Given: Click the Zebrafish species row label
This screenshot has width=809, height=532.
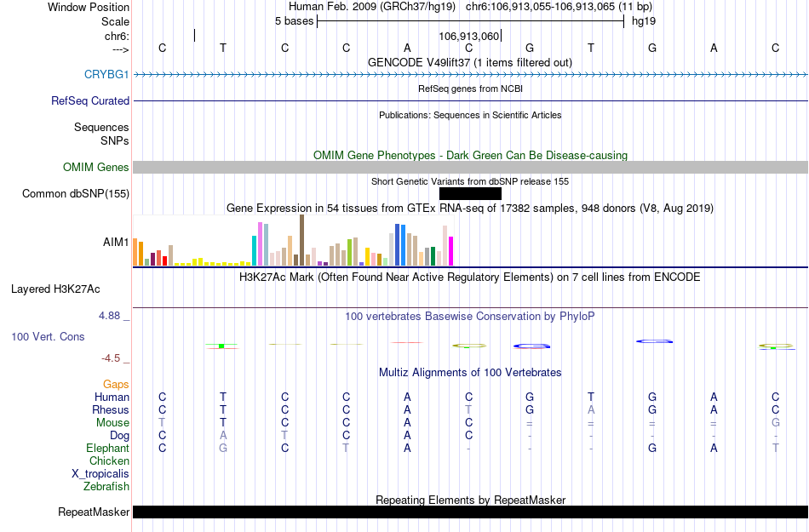Looking at the screenshot, I should [106, 486].
